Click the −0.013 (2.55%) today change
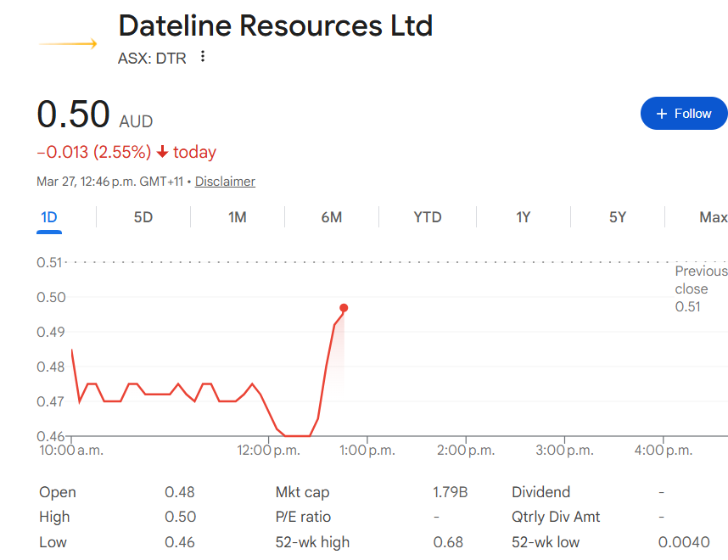This screenshot has height=560, width=728. [126, 153]
